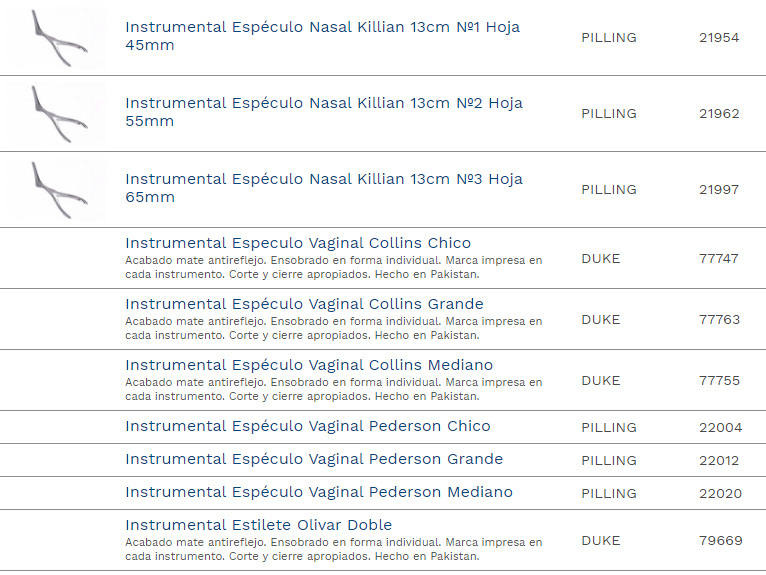Select Espéculo Vaginal Pederson Grande link
Screen dimensions: 766x575
314,459
